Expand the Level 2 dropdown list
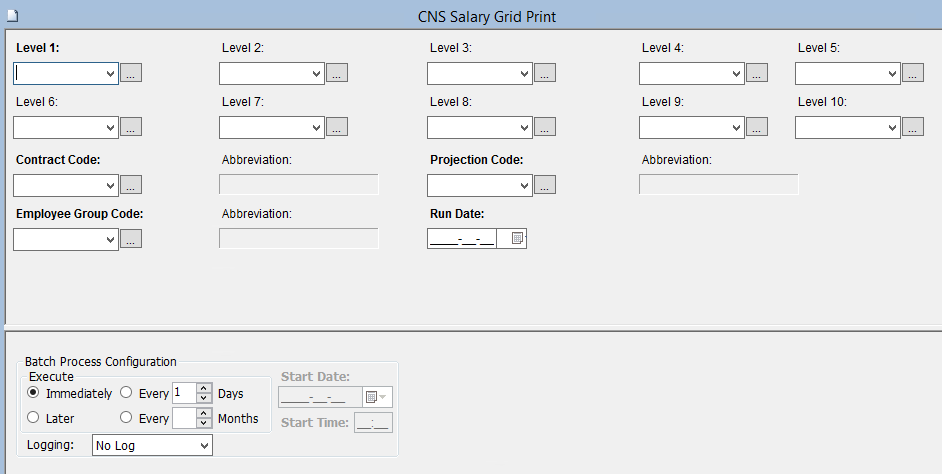 click(316, 73)
